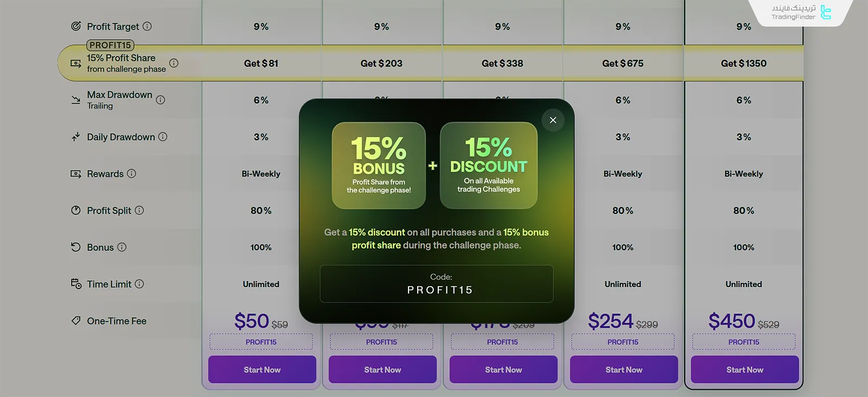868x397 pixels.
Task: Show the Rewards info tooltip icon
Action: (x=131, y=173)
